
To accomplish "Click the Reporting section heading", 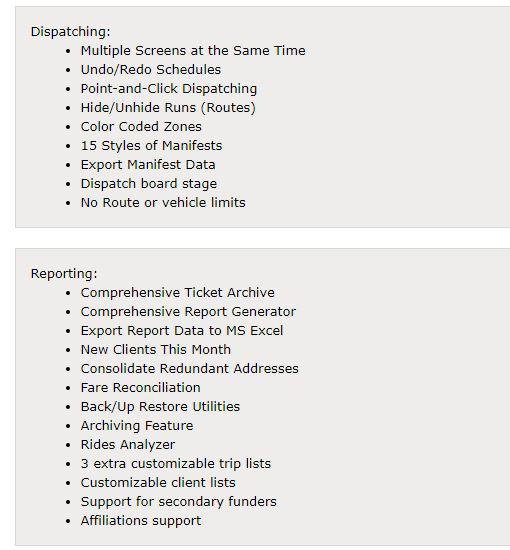I will (64, 274).
